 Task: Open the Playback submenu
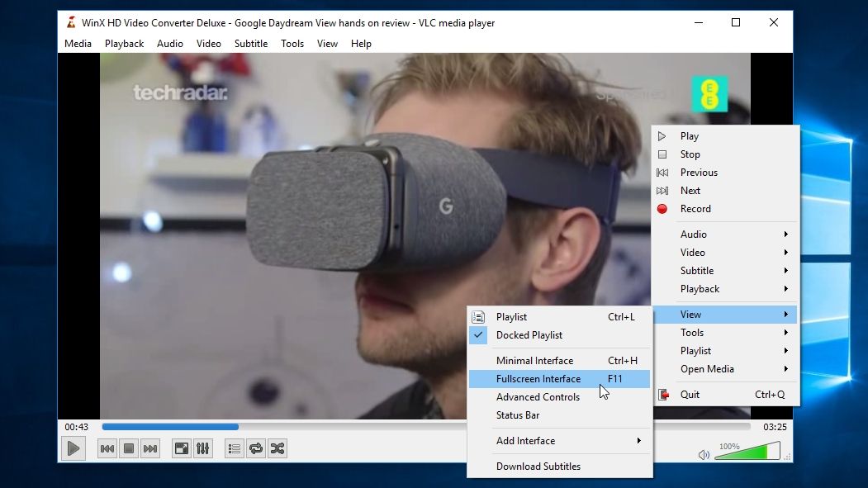coord(700,288)
